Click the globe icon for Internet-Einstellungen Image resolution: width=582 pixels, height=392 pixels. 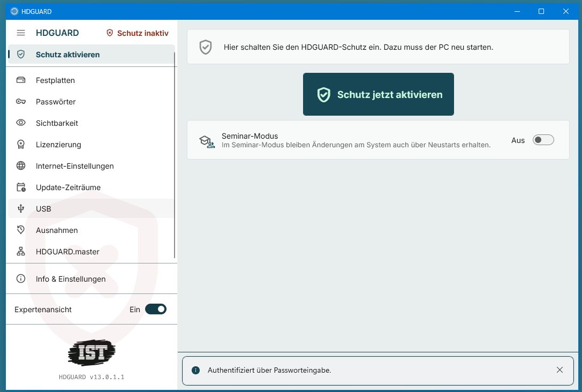(21, 165)
